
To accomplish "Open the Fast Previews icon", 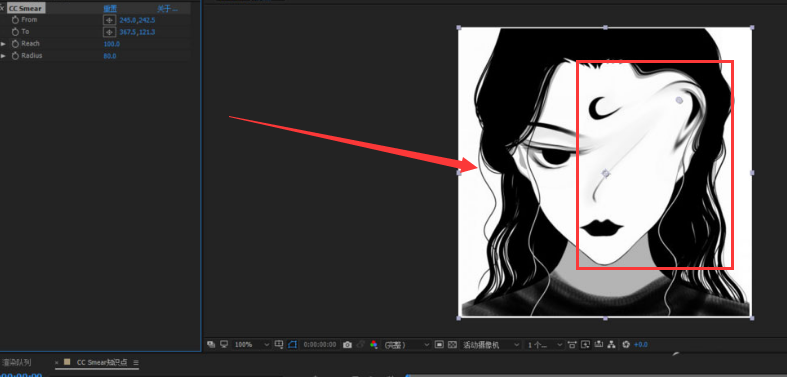I will (x=585, y=345).
